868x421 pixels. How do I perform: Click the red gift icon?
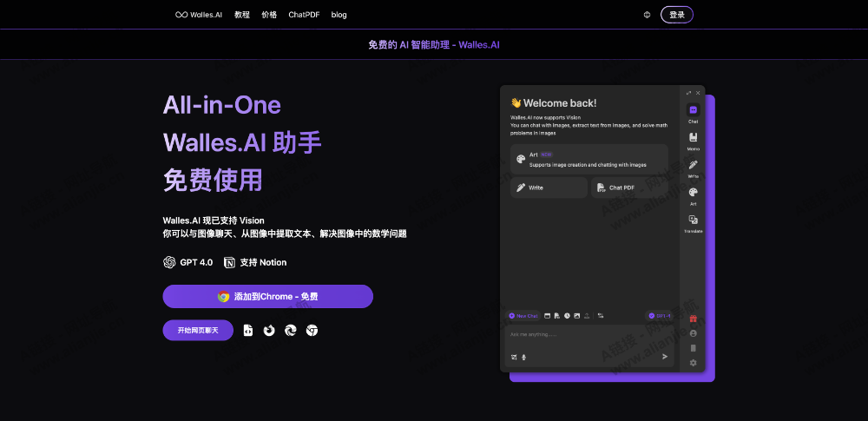(x=693, y=319)
